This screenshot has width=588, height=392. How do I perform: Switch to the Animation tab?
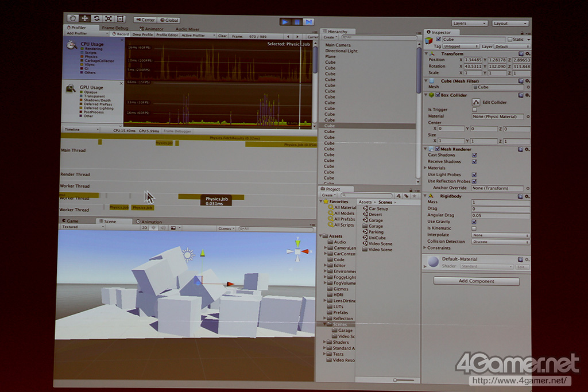pos(149,222)
